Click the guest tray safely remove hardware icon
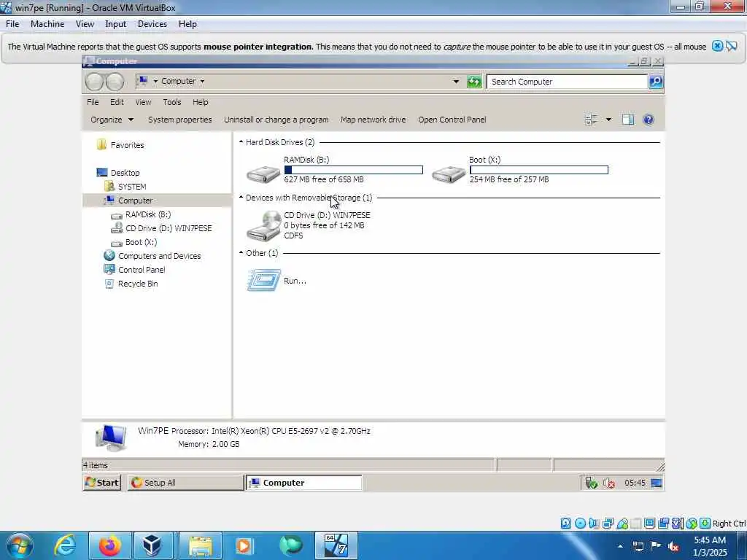This screenshot has width=747, height=560. coord(591,483)
